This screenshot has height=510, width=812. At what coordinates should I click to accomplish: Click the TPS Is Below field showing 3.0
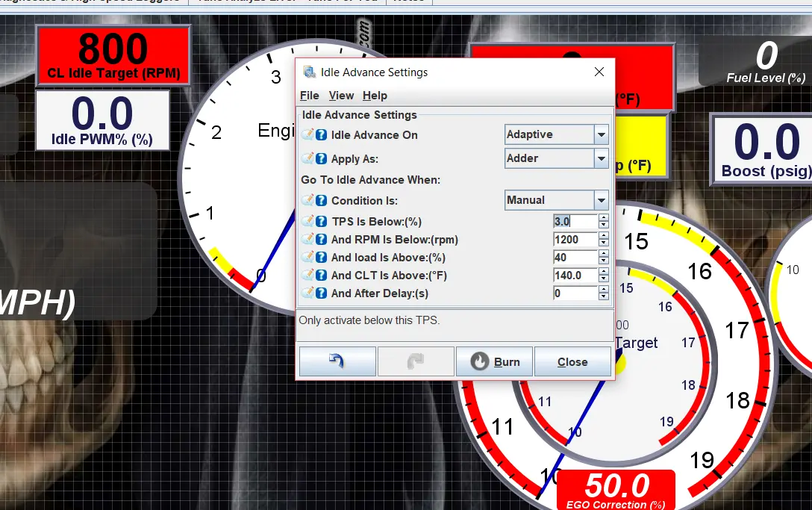[x=575, y=221]
